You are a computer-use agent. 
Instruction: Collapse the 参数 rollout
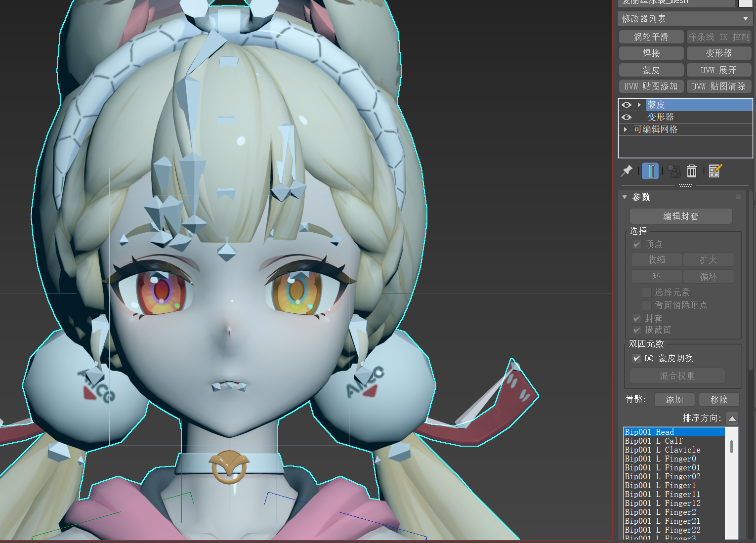click(625, 197)
